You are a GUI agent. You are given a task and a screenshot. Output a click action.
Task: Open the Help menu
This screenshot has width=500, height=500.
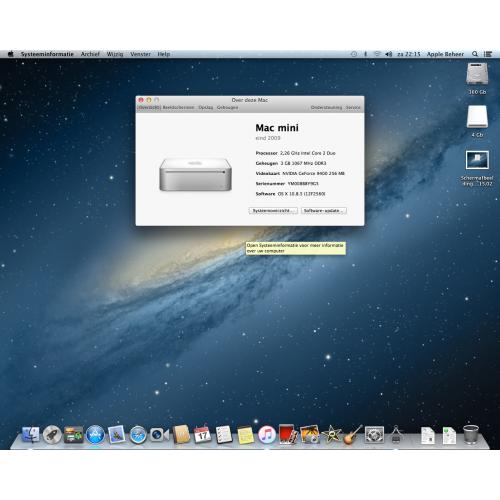tap(164, 54)
